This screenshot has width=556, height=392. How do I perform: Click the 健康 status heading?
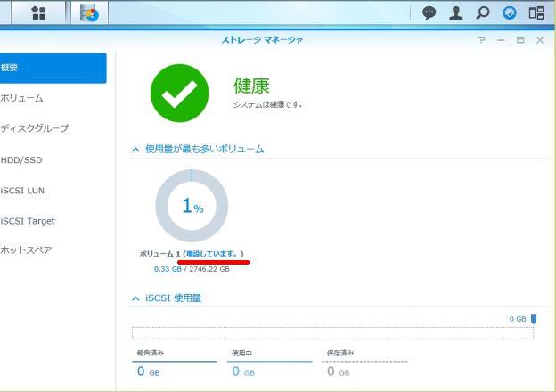(x=251, y=86)
